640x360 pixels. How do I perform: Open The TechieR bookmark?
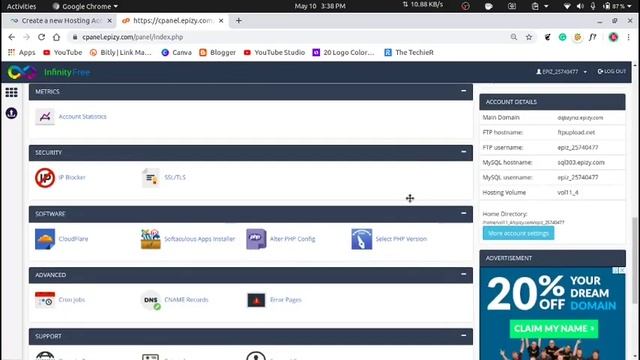click(409, 52)
